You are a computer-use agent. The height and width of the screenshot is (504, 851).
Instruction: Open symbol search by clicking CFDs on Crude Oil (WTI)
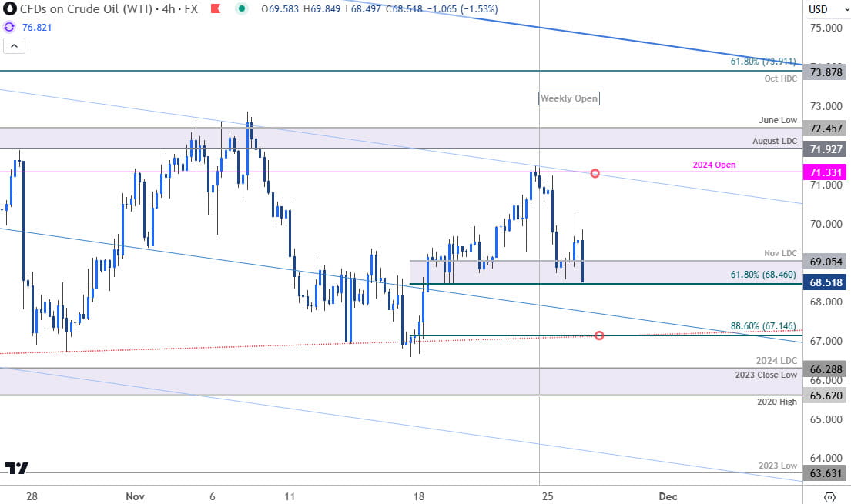tap(85, 10)
